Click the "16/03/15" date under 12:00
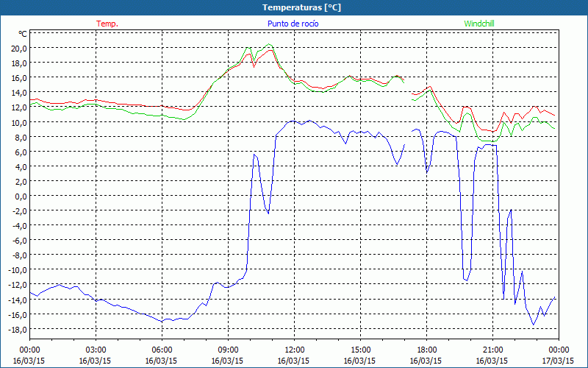The height and width of the screenshot is (368, 588). (x=293, y=361)
